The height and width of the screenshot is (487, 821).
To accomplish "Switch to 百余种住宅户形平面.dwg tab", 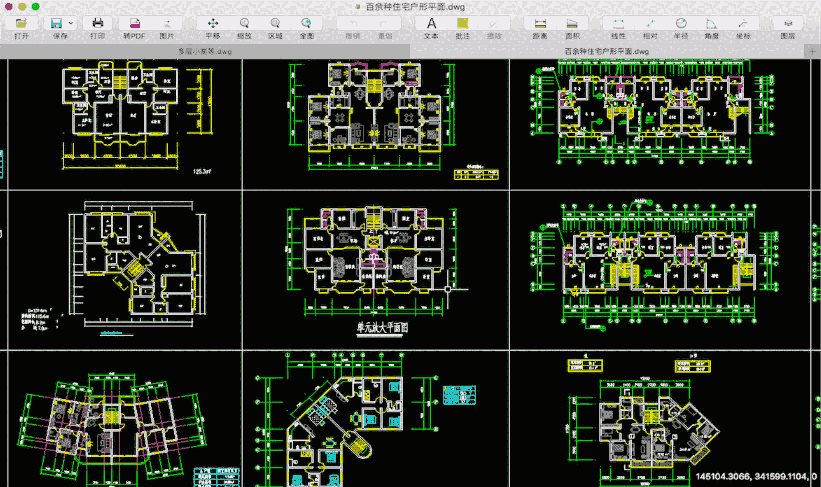I will pos(607,51).
